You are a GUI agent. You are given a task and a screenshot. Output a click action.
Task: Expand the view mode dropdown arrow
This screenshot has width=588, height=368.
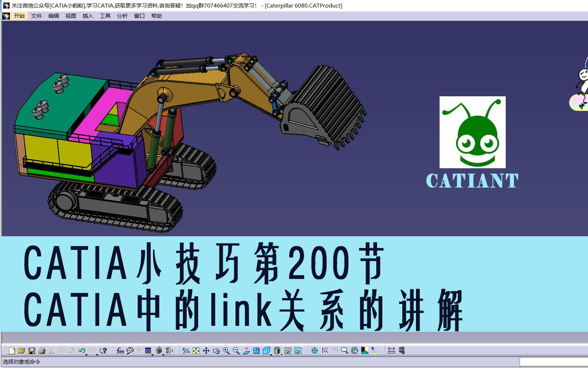click(x=282, y=354)
